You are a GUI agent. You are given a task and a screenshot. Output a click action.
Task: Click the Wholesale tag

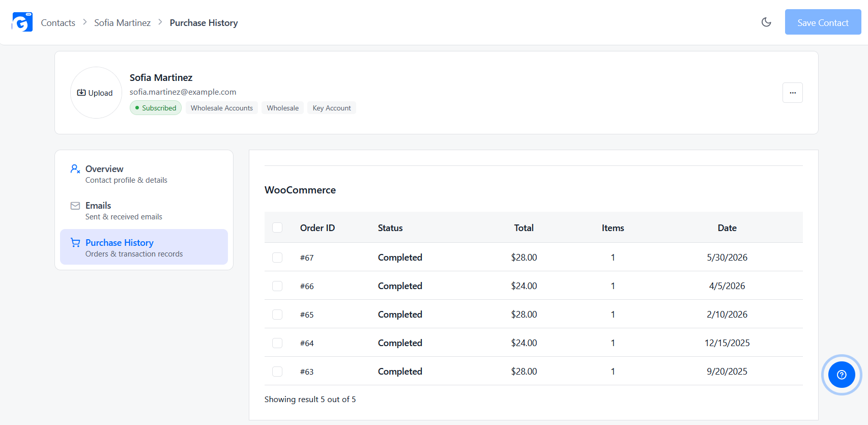point(283,108)
